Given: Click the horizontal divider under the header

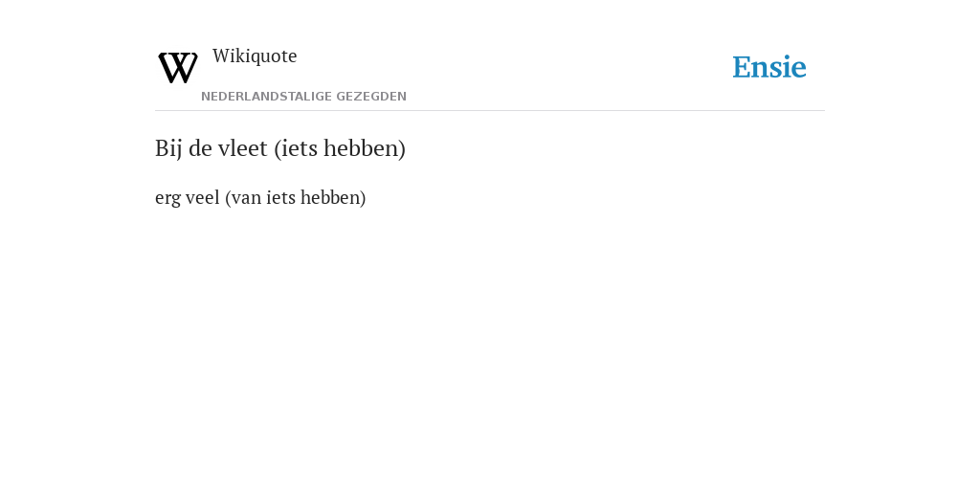Looking at the screenshot, I should point(490,111).
